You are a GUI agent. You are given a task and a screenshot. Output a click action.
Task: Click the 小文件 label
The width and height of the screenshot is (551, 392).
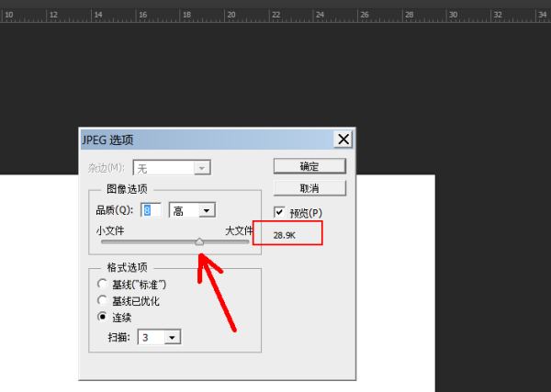click(110, 230)
